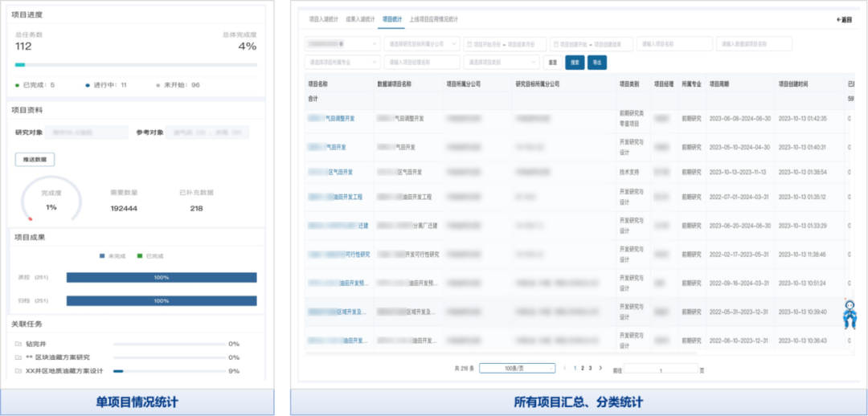Click the next page arrow in pagination

[600, 368]
